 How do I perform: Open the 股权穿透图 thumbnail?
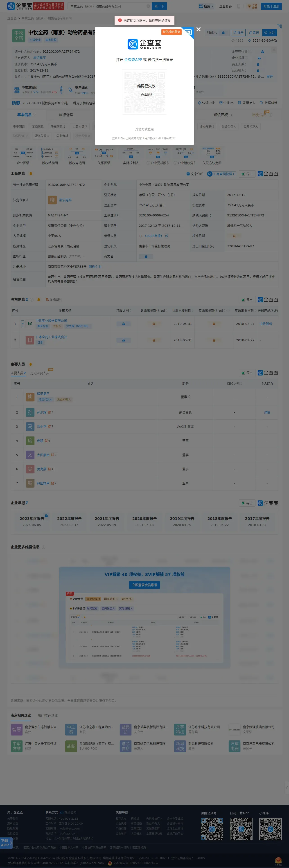[77, 156]
